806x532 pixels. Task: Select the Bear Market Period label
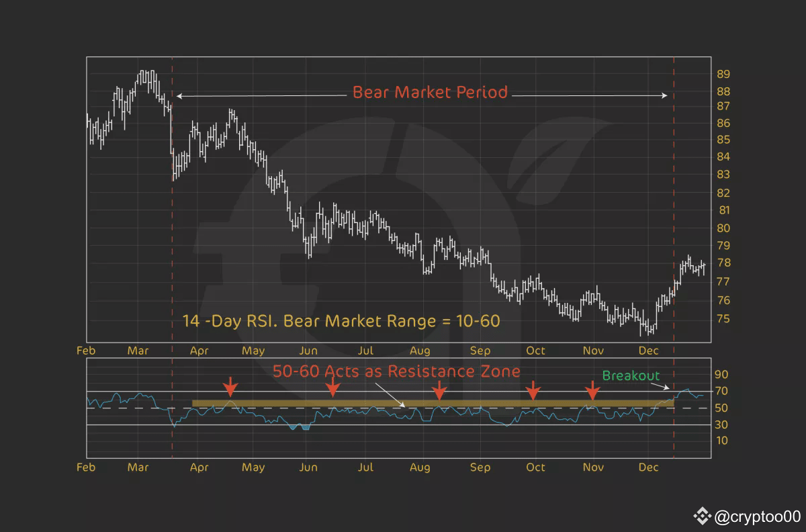(x=429, y=92)
